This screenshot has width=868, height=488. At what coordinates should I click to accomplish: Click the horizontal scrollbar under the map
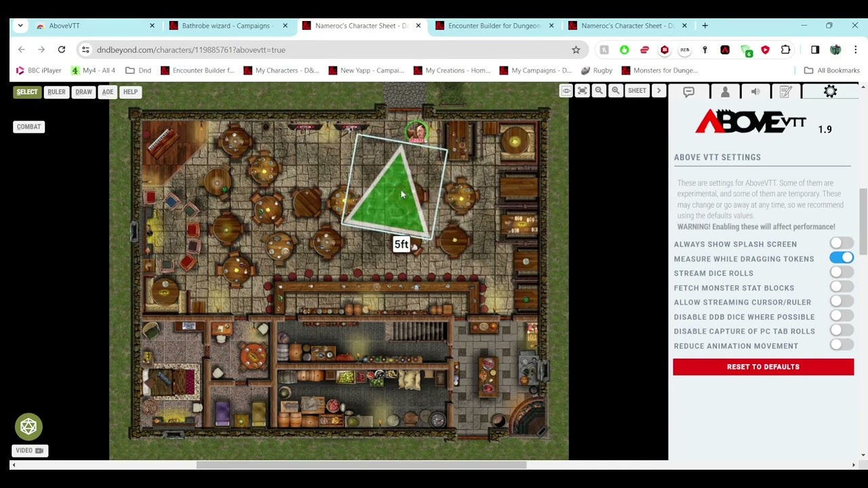tap(361, 465)
